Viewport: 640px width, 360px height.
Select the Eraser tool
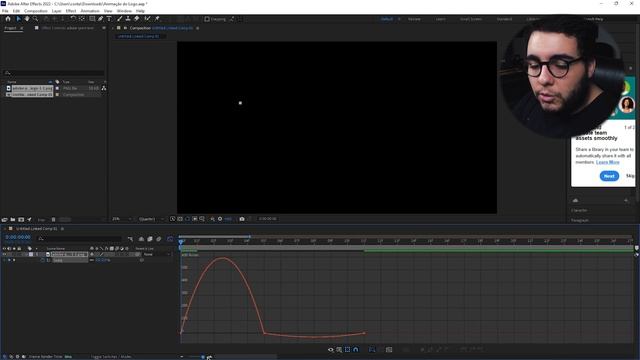[x=137, y=19]
